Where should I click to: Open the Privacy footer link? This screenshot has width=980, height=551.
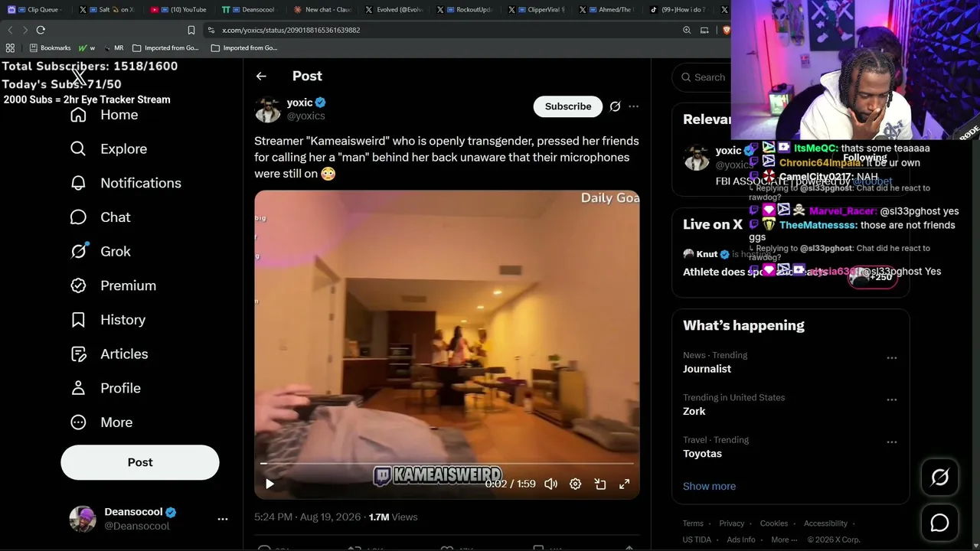[732, 523]
